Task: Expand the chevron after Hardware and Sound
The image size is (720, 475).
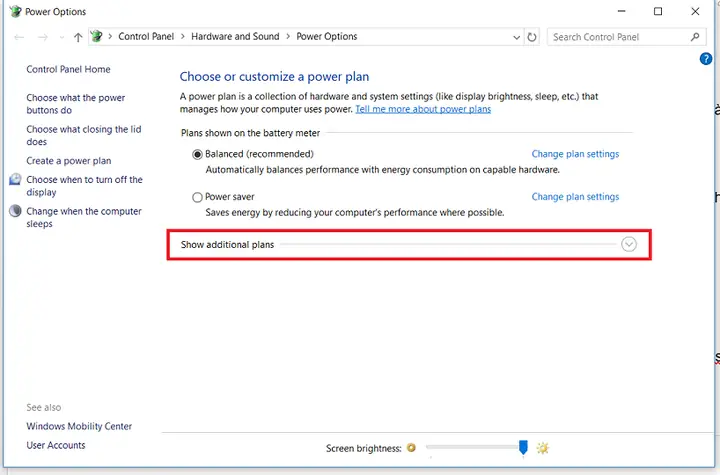Action: tap(288, 37)
